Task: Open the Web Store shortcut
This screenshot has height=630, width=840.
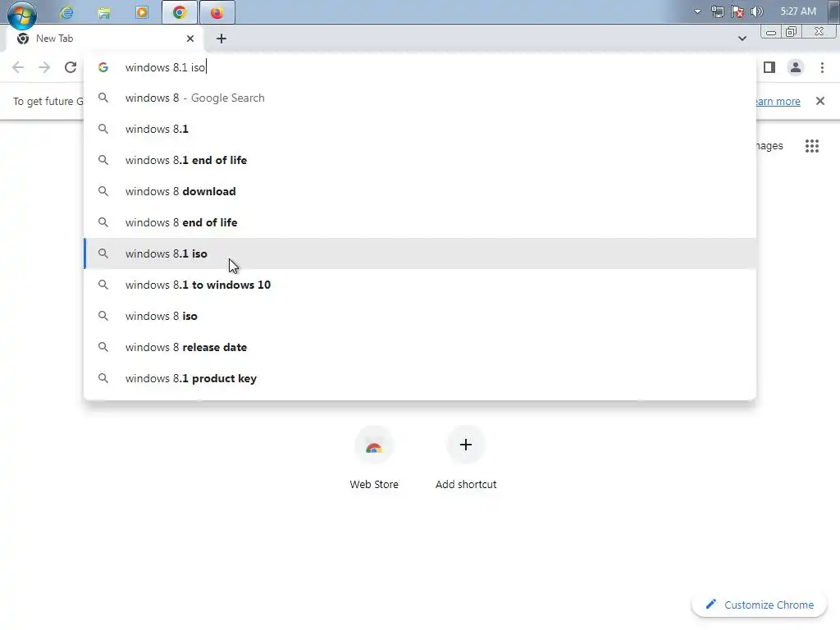Action: (x=374, y=458)
